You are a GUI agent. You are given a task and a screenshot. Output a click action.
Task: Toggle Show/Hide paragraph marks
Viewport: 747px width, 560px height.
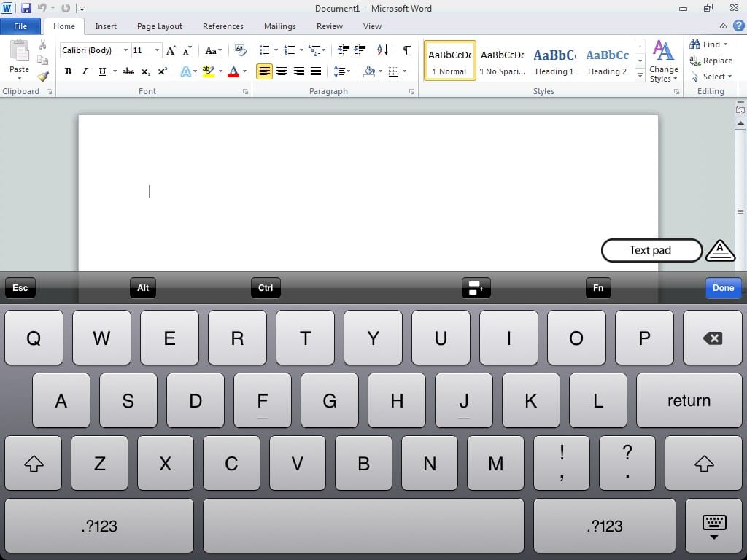[407, 50]
